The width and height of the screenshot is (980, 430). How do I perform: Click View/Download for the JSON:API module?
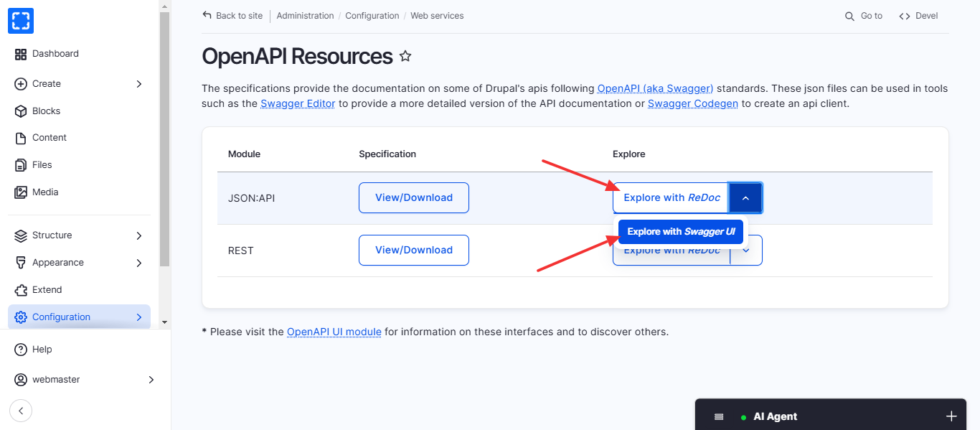coord(414,198)
